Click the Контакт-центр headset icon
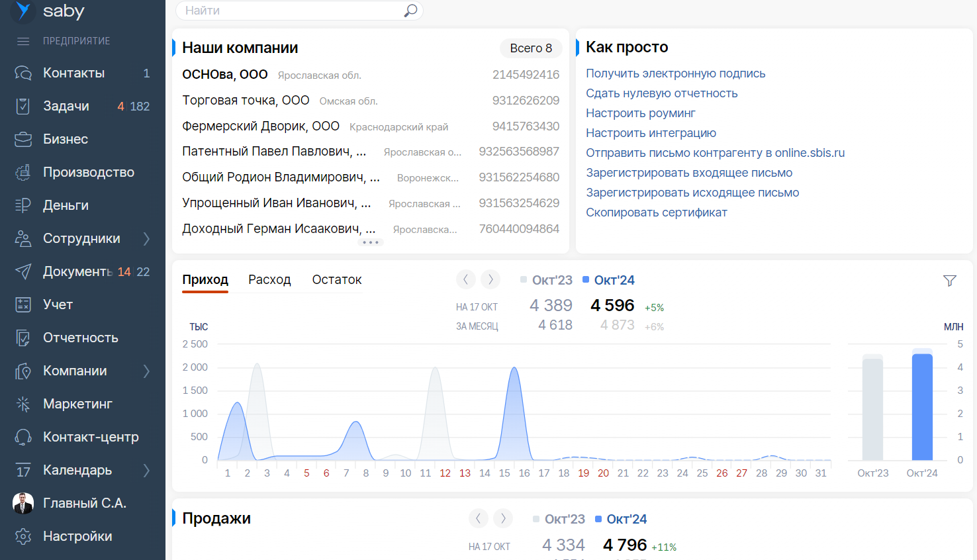977x560 pixels. tap(23, 437)
